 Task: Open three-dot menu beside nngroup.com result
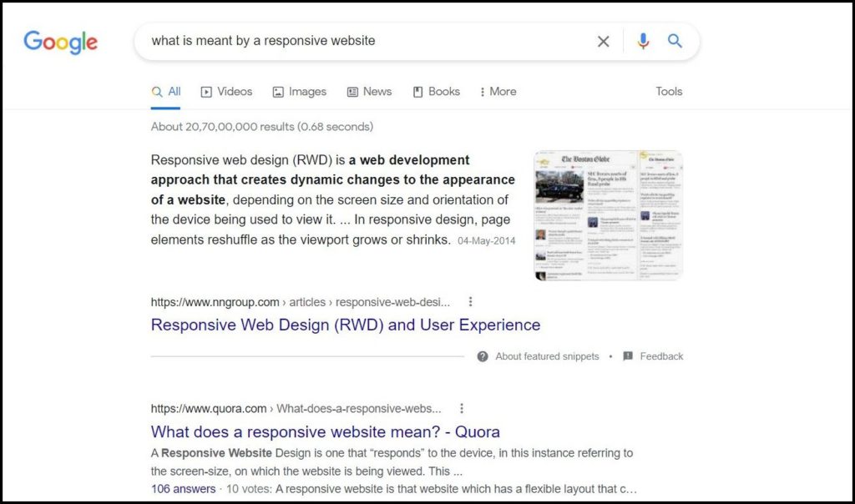(x=470, y=302)
